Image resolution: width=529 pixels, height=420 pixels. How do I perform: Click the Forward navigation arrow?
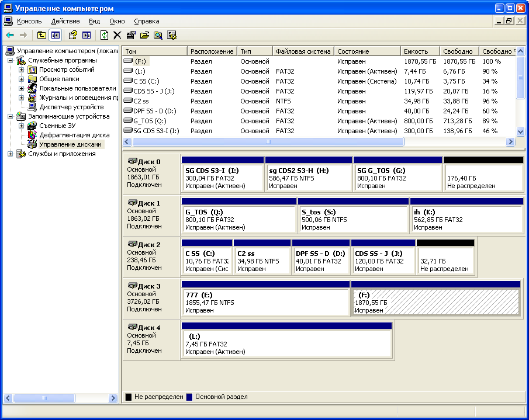click(22, 34)
